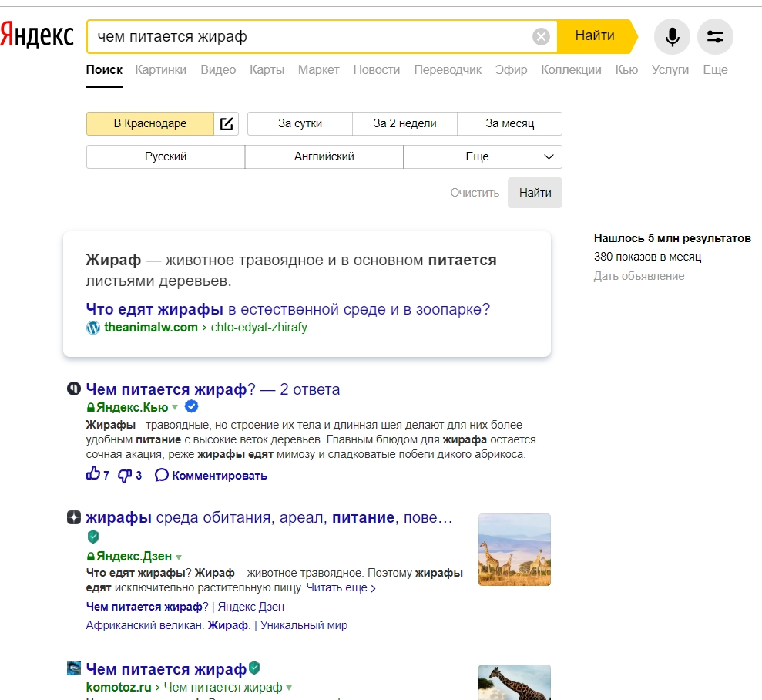Click the lock icon beside Яндекс.Дзен
Screen dimensions: 762x700
coord(90,556)
